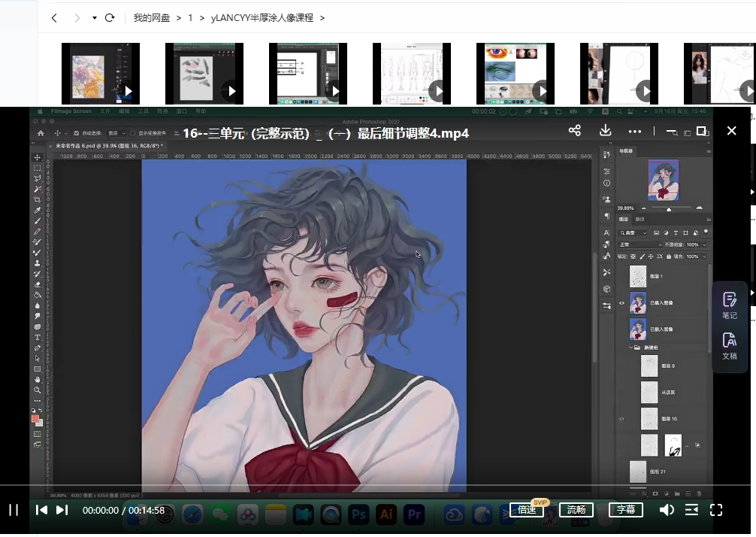Screen dimensions: 756x537
Task: Switch to the 图层 layers tab
Action: click(624, 219)
